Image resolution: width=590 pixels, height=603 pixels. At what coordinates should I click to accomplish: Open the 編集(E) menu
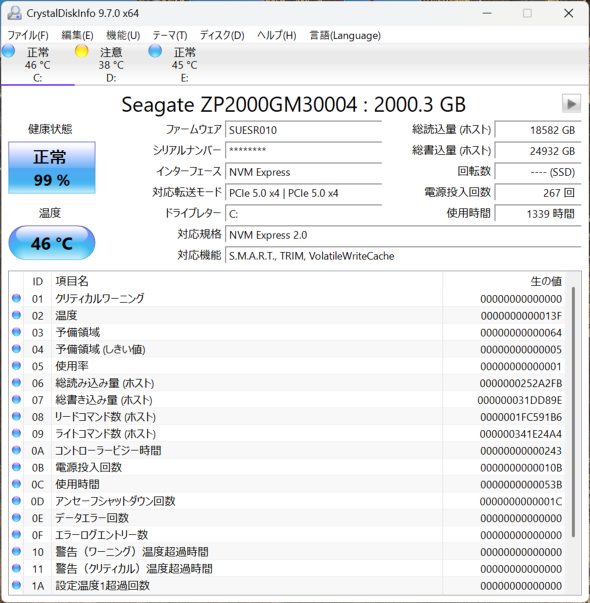tap(77, 35)
